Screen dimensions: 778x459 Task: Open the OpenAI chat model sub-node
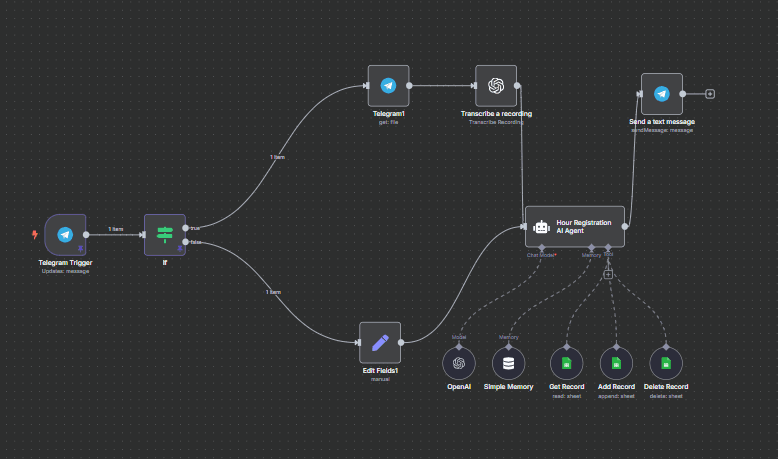click(459, 363)
